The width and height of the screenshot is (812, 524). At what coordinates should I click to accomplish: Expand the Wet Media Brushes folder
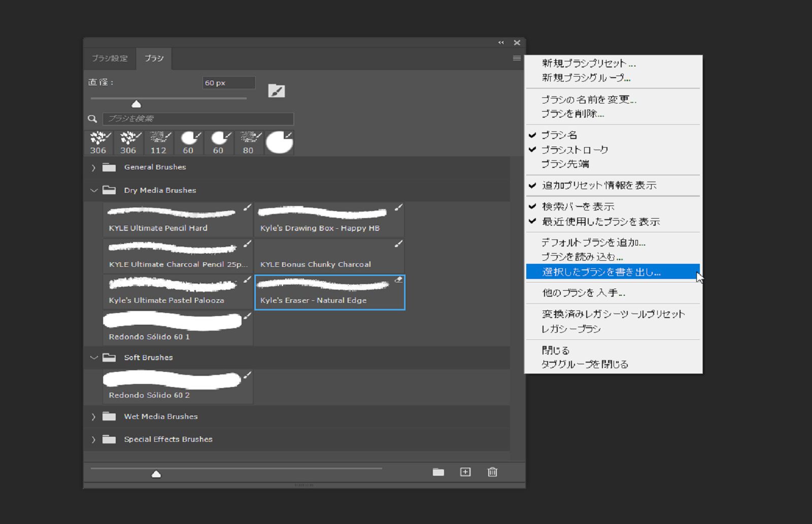point(93,416)
